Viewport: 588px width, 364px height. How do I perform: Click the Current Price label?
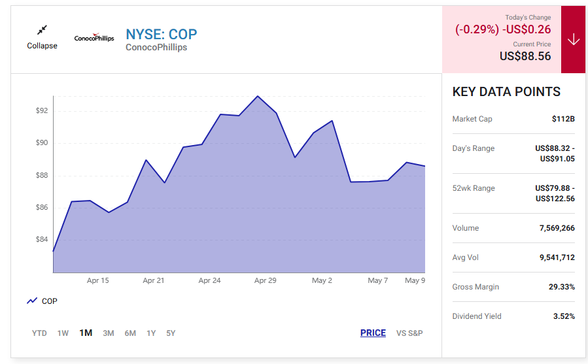tap(532, 44)
